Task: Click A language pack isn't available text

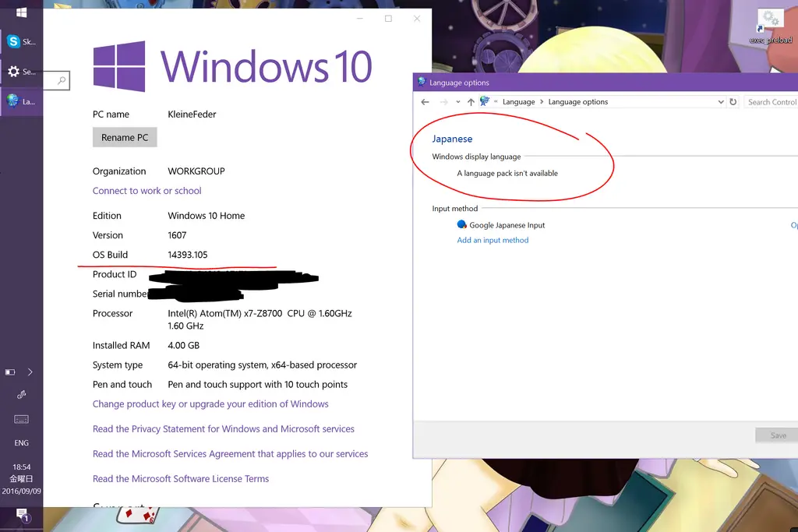Action: click(507, 174)
